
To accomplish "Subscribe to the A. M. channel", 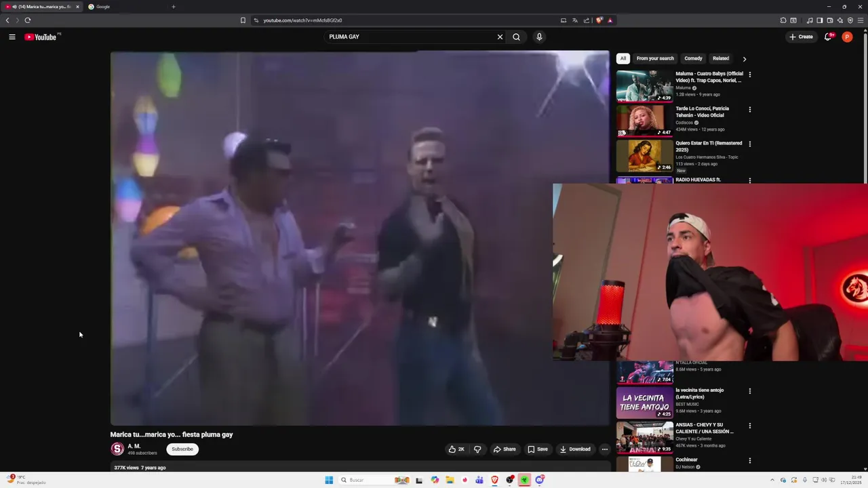I will point(182,449).
